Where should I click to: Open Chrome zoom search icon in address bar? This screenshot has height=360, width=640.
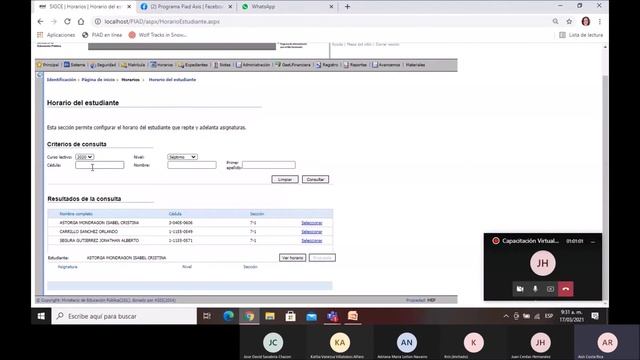(x=556, y=22)
